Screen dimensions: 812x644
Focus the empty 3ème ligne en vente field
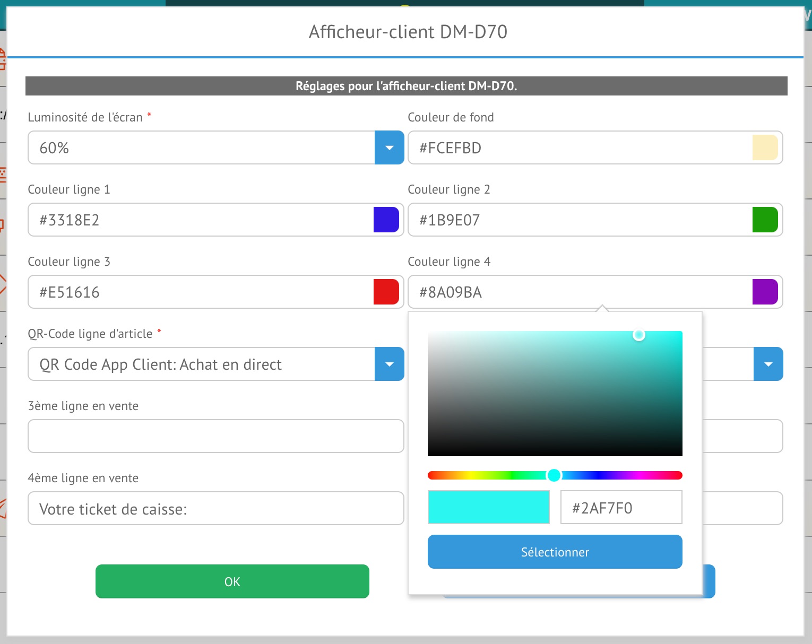pos(215,436)
